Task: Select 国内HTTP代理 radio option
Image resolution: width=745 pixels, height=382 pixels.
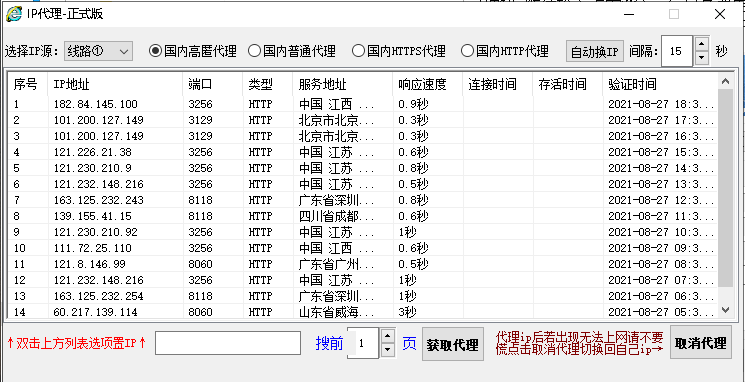Action: tap(505, 51)
